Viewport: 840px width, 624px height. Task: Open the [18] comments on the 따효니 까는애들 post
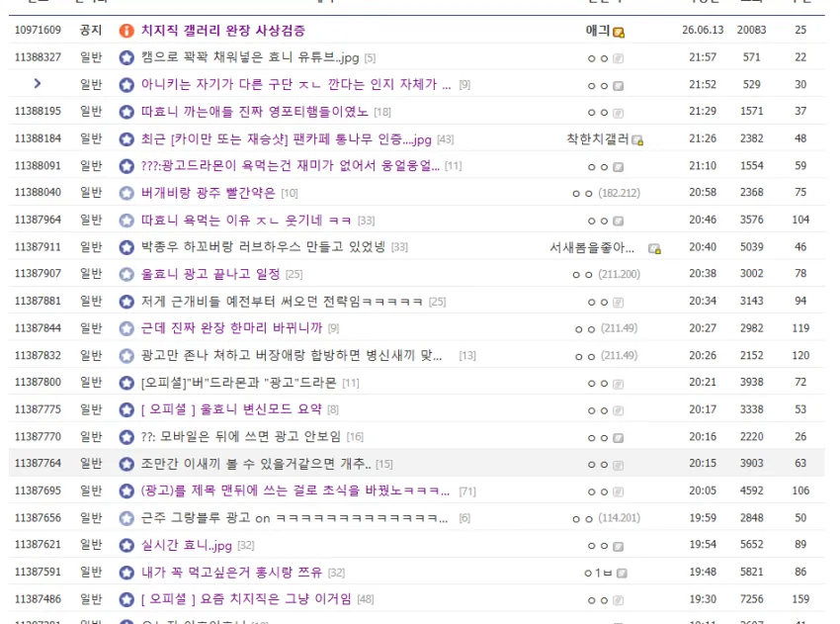point(382,112)
